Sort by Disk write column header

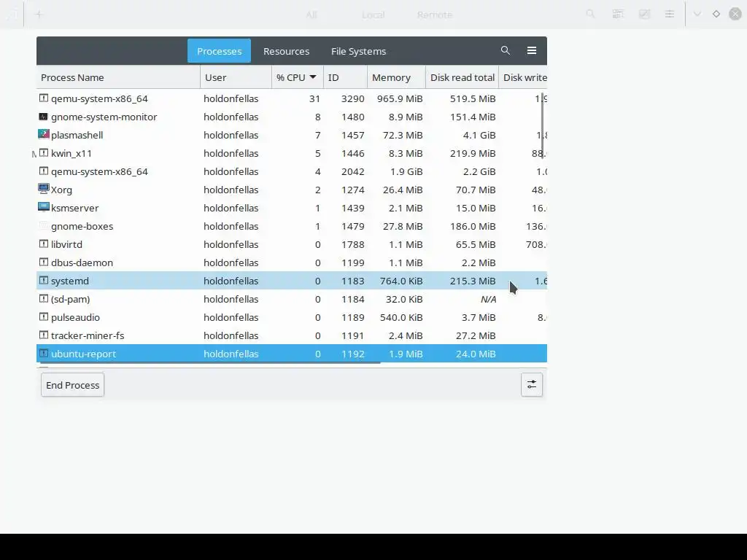pyautogui.click(x=522, y=77)
